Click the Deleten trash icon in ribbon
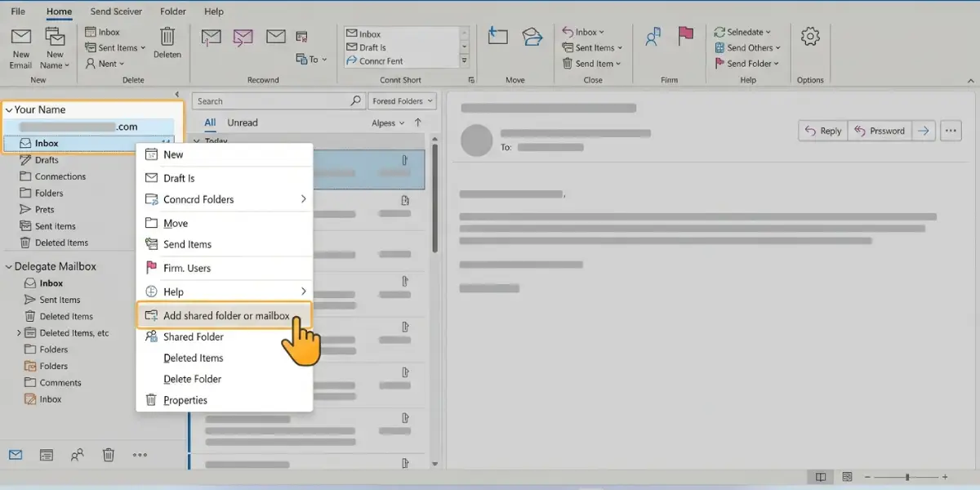Image resolution: width=980 pixels, height=490 pixels. click(x=167, y=37)
